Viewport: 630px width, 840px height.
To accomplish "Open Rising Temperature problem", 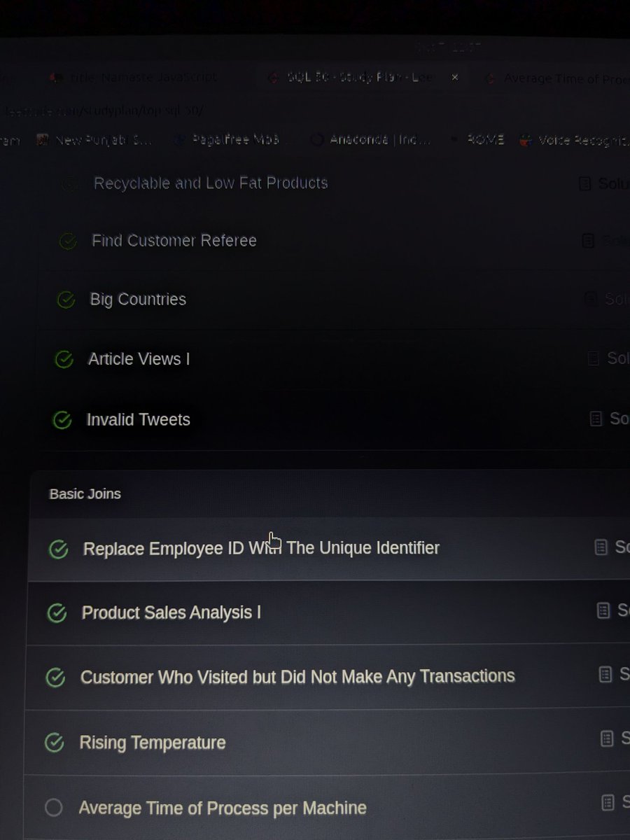I will tap(153, 742).
